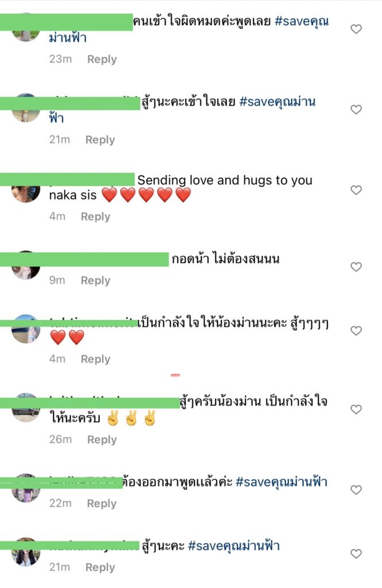Reply to the 26m ago comment

tap(102, 439)
